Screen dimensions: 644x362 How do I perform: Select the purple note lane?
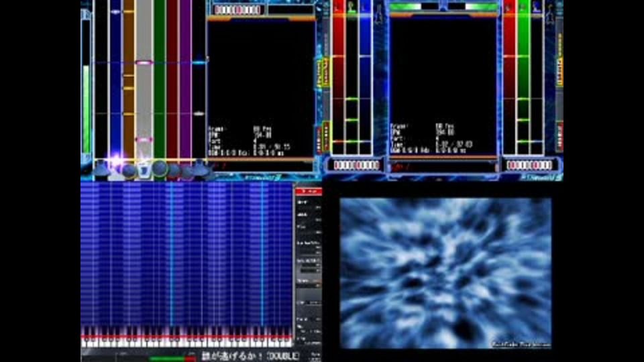click(185, 80)
